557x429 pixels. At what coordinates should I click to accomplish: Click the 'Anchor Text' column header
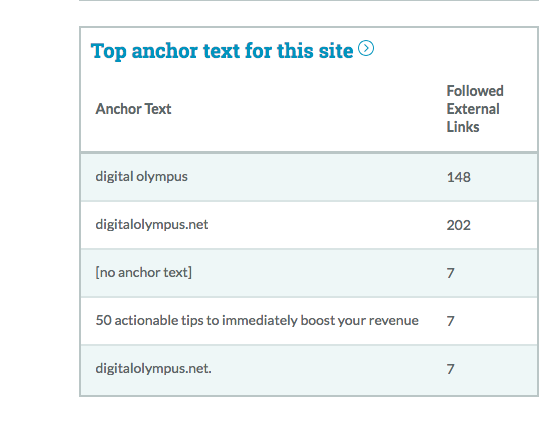133,109
